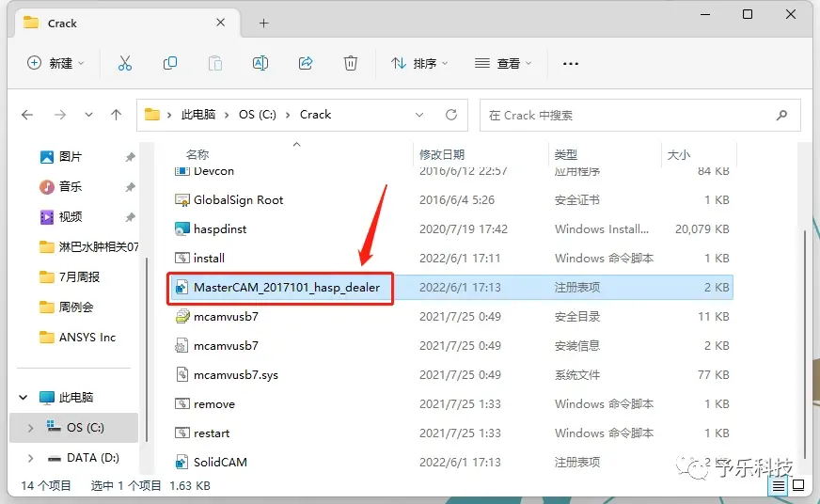Expand the DATA (D:) tree node
The height and width of the screenshot is (504, 820).
[30, 458]
